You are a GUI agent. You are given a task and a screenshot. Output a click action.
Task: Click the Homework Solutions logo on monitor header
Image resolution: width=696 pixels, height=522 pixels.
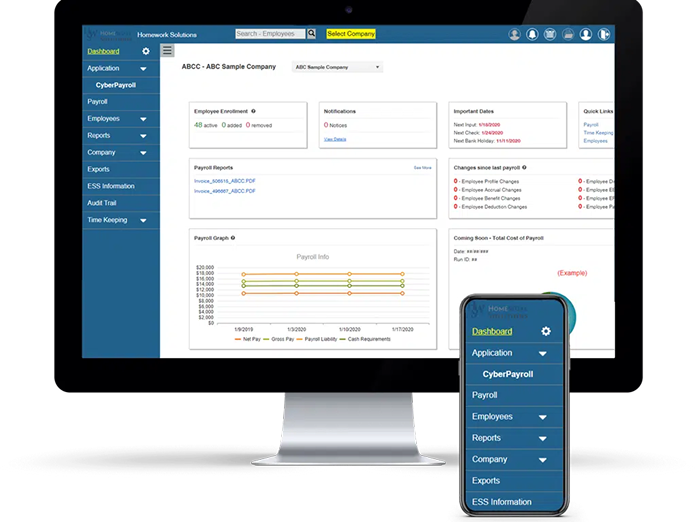coord(109,34)
